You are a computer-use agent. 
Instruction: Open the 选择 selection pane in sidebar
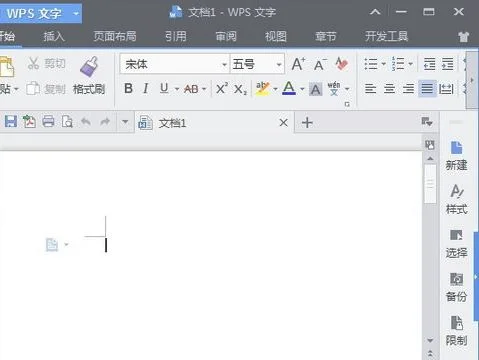(456, 244)
